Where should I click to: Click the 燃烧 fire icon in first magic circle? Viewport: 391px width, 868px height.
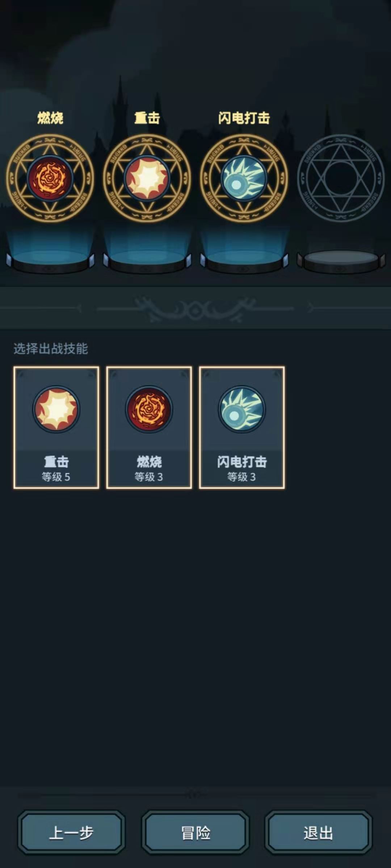(x=50, y=178)
